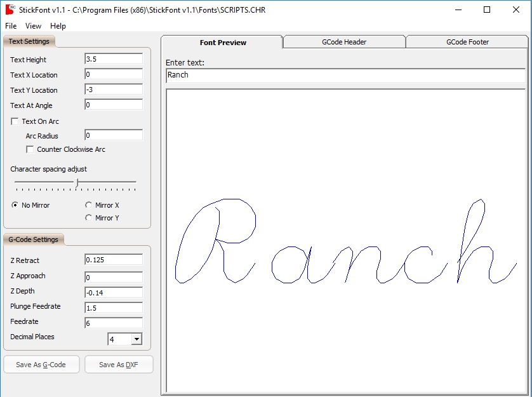532x397 pixels.
Task: Enable the Counter Clockwise Arc checkbox
Action: tap(30, 149)
